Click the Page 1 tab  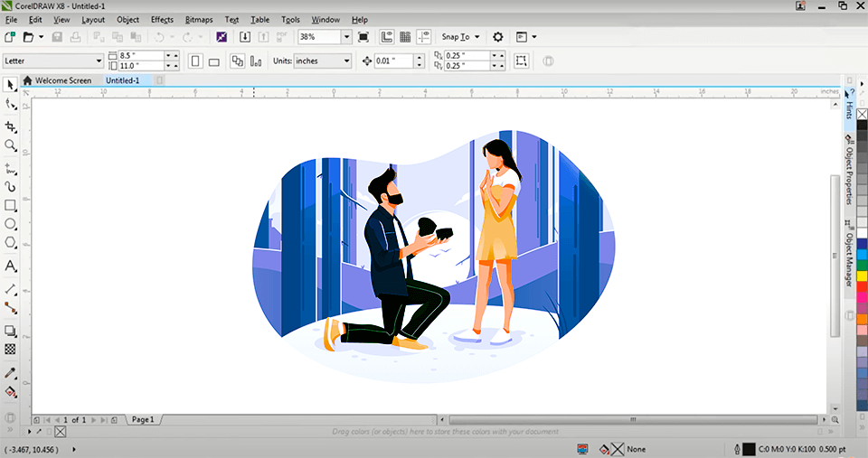(143, 420)
